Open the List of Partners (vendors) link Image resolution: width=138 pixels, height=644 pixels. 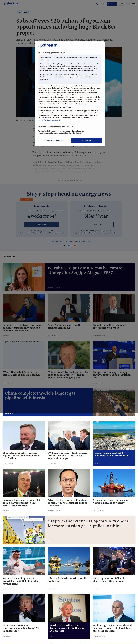[49, 120]
